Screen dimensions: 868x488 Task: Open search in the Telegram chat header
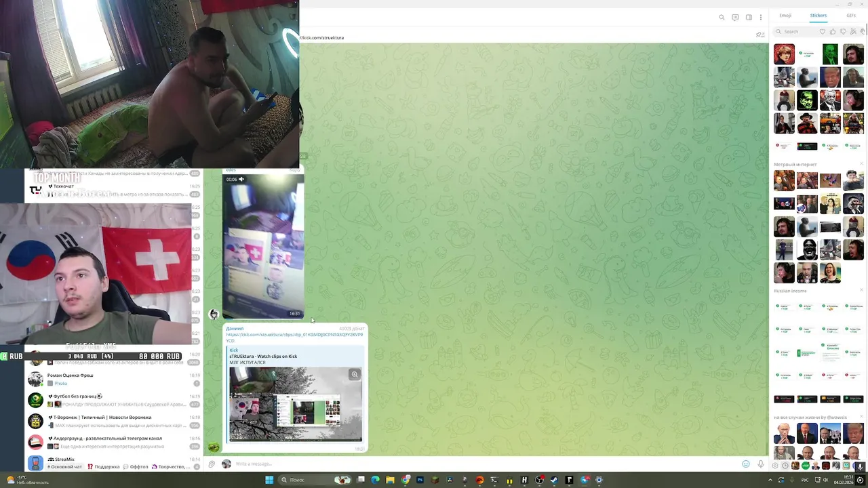[722, 18]
